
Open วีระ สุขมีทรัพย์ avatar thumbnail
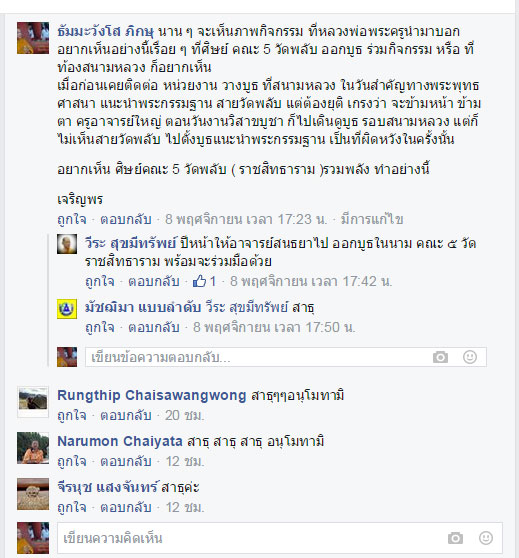67,244
